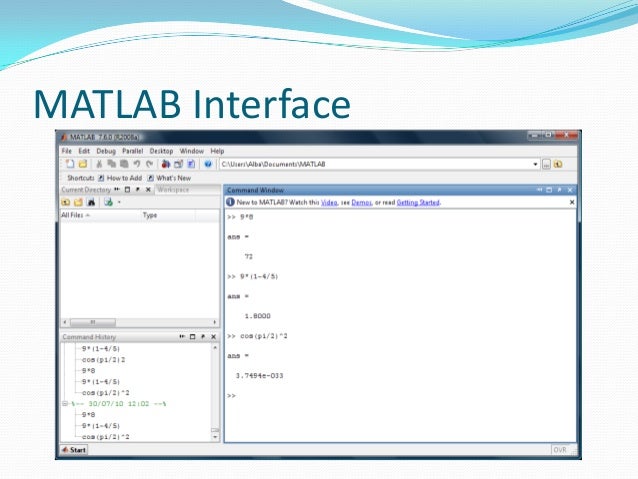638x479 pixels.
Task: Open the Debug menu
Action: pos(106,151)
